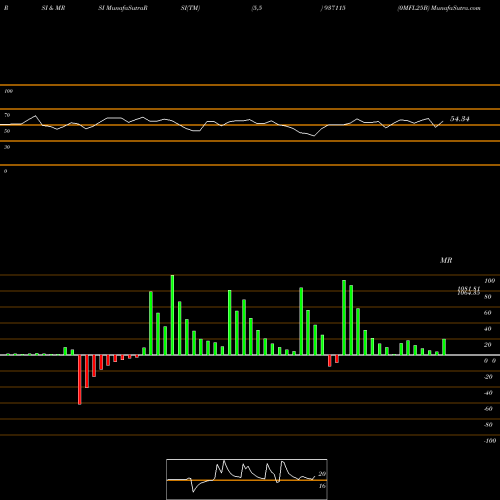Select the last green bar on the right
The height and width of the screenshot is (500, 500).
[x=444, y=347]
